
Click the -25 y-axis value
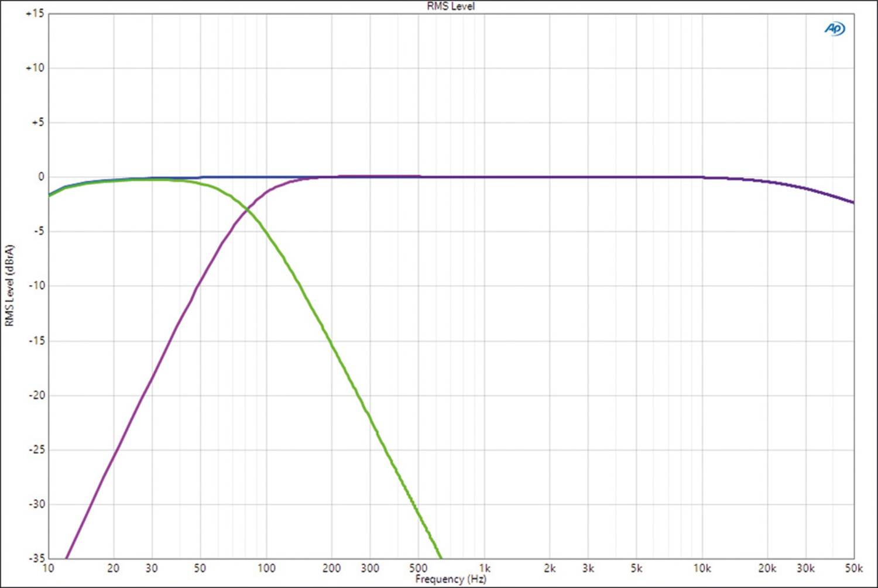(x=36, y=449)
